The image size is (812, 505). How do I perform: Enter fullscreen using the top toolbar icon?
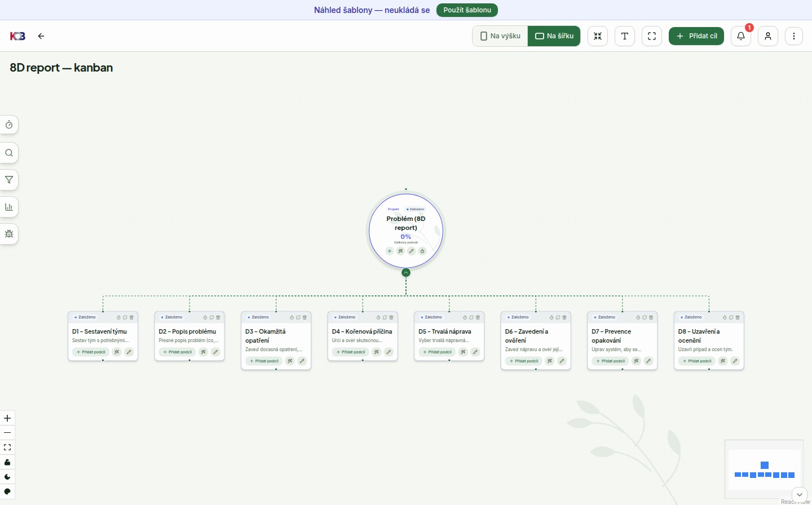point(652,36)
